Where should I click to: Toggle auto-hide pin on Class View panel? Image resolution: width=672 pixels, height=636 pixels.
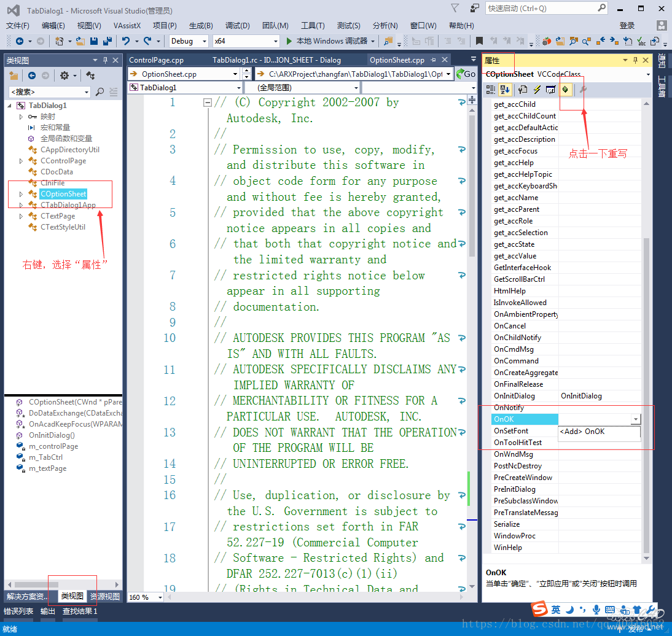pyautogui.click(x=106, y=60)
